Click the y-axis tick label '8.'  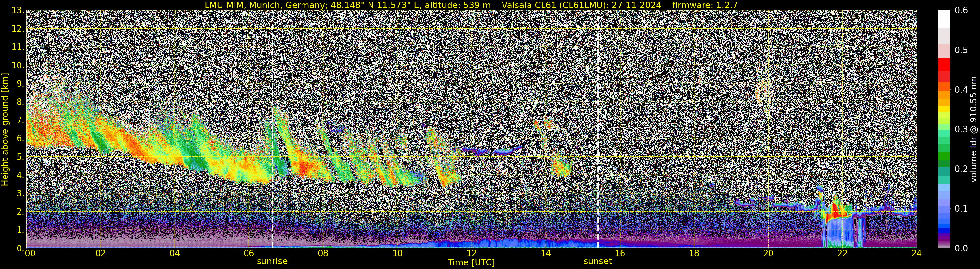tap(20, 102)
